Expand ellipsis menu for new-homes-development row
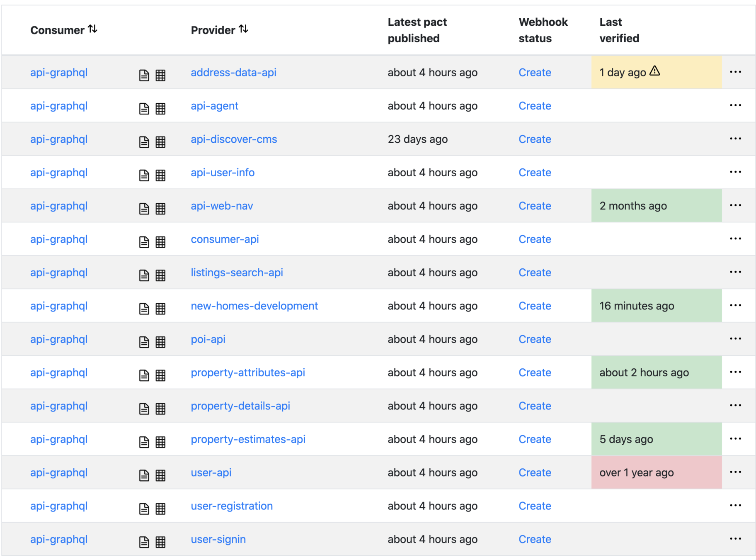Image resolution: width=756 pixels, height=560 pixels. click(735, 305)
